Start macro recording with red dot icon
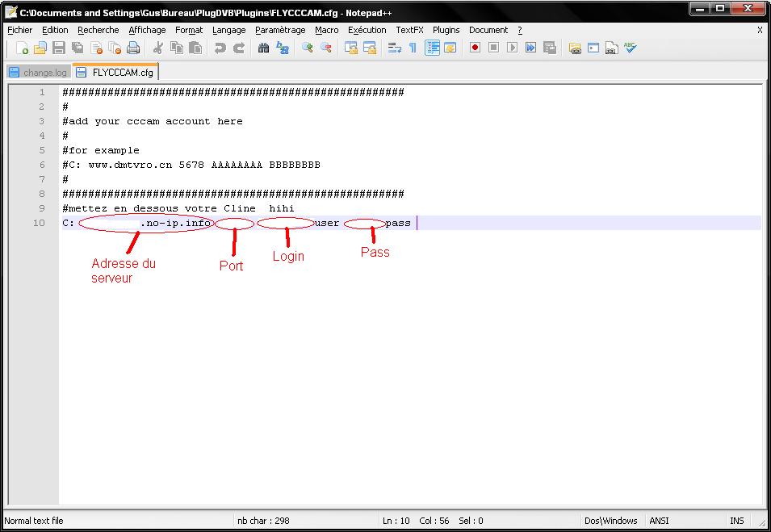This screenshot has height=532, width=771. pos(475,48)
